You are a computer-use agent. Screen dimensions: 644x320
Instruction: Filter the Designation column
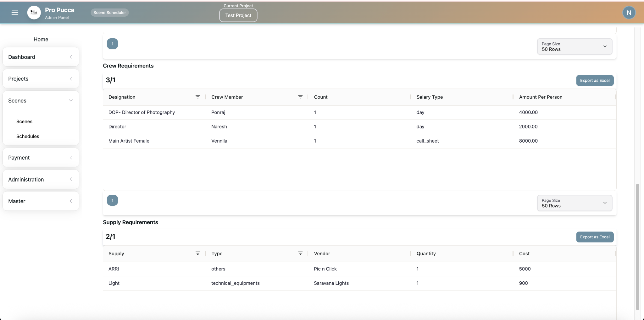tap(197, 97)
